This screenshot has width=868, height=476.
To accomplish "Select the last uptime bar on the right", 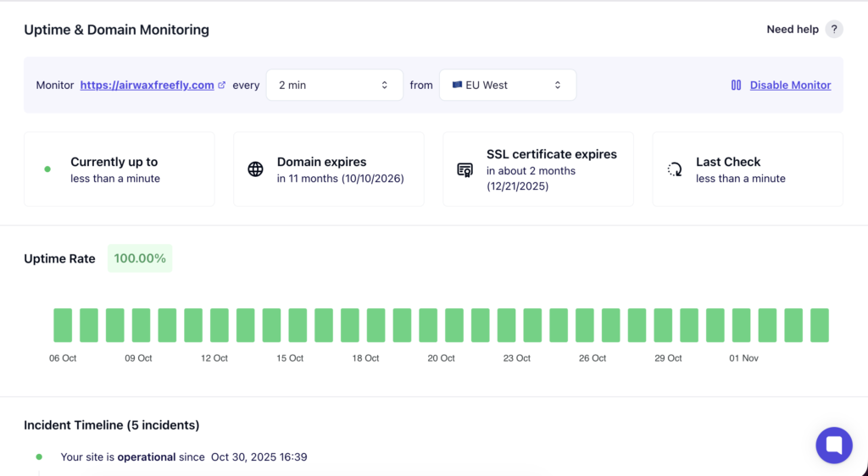I will pyautogui.click(x=820, y=325).
